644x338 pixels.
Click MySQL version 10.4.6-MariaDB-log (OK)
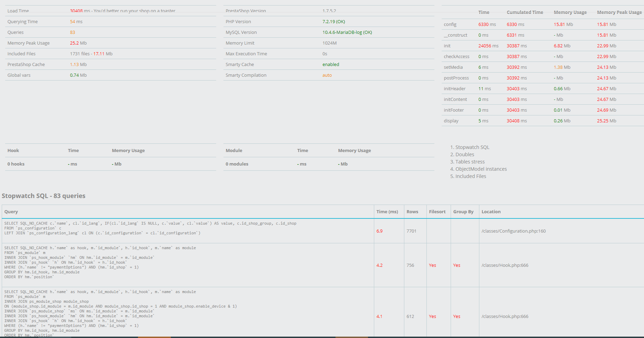point(347,32)
